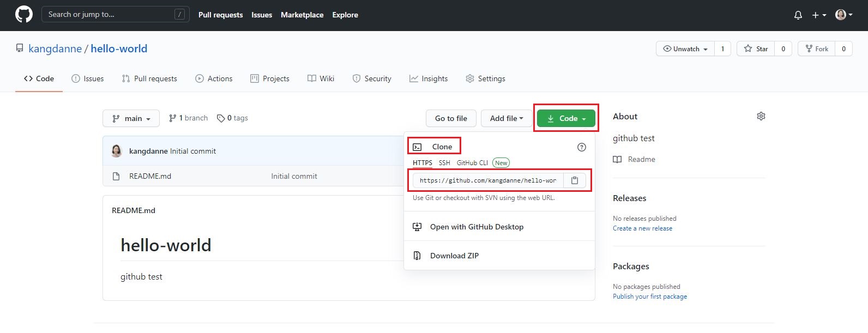Select the HTTPS clone option
868x333 pixels.
423,163
